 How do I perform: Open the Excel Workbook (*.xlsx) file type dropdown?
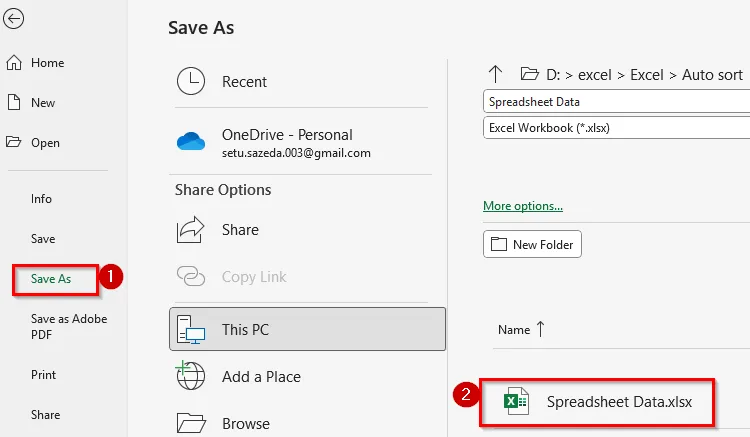pyautogui.click(x=617, y=128)
